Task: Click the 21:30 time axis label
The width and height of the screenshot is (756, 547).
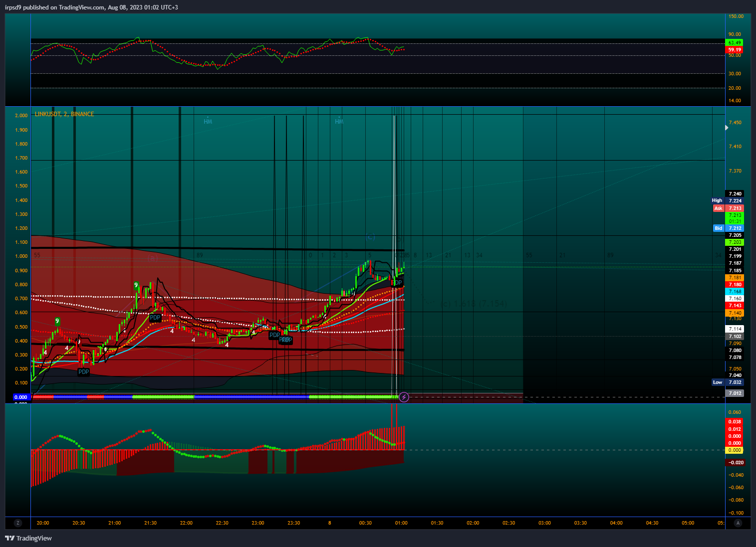Action: [150, 523]
